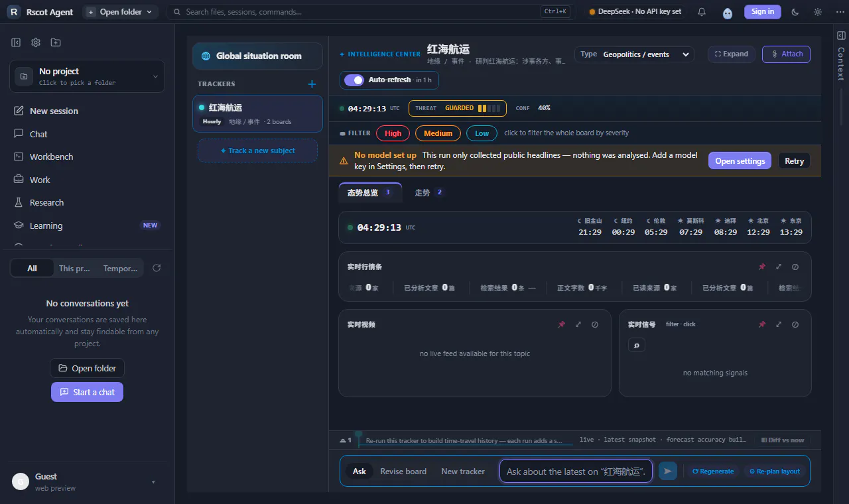Toggle the Context side panel icon

841,36
